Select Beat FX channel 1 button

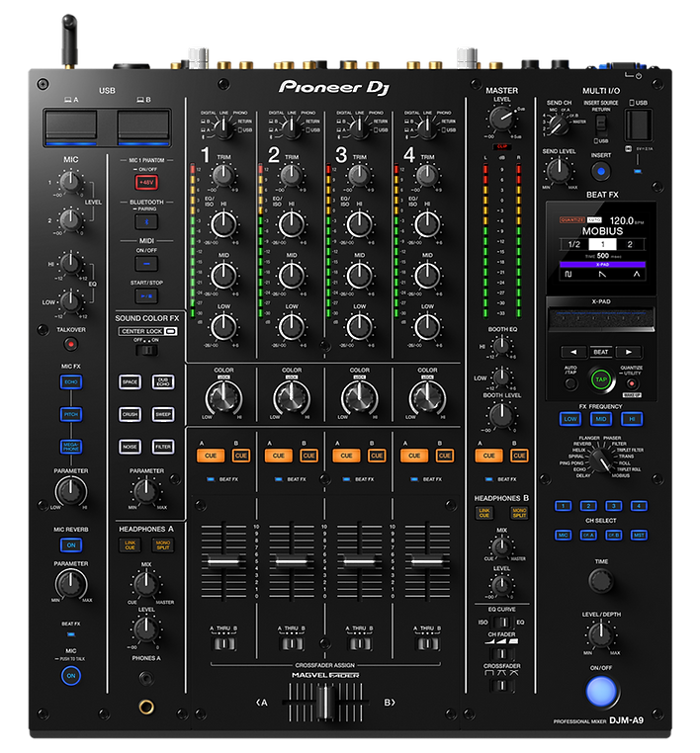coord(564,506)
